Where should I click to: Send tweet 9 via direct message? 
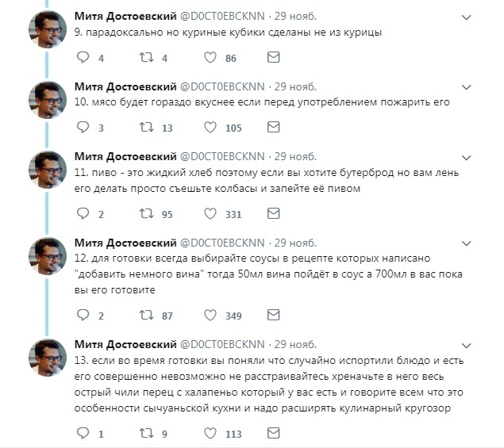pyautogui.click(x=273, y=58)
